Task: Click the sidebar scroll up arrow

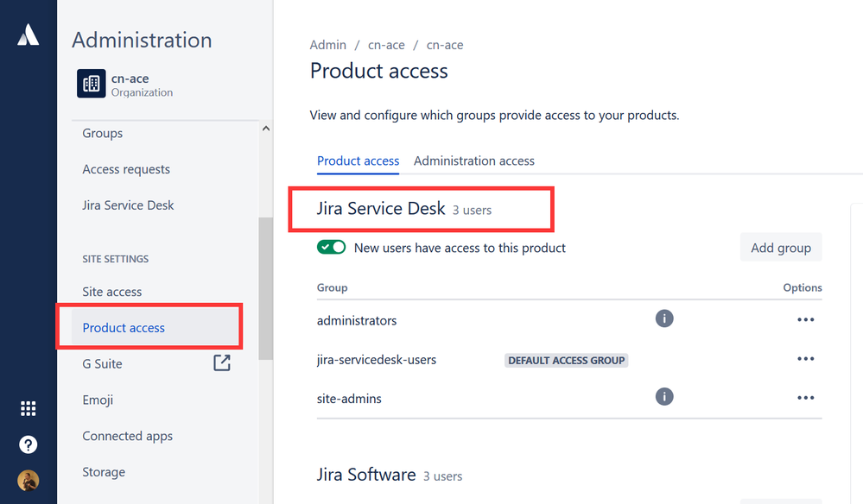Action: [x=266, y=129]
